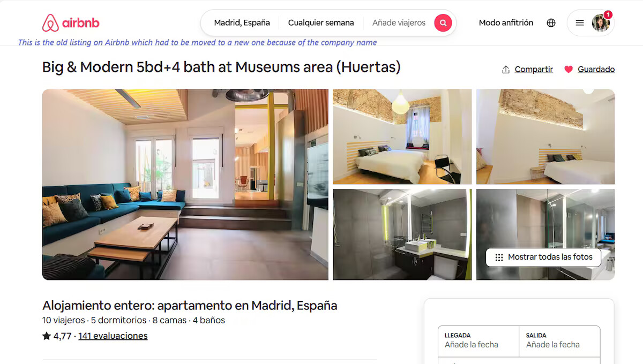Open the large living room photo
Viewport: 643px width, 364px height.
pyautogui.click(x=185, y=185)
